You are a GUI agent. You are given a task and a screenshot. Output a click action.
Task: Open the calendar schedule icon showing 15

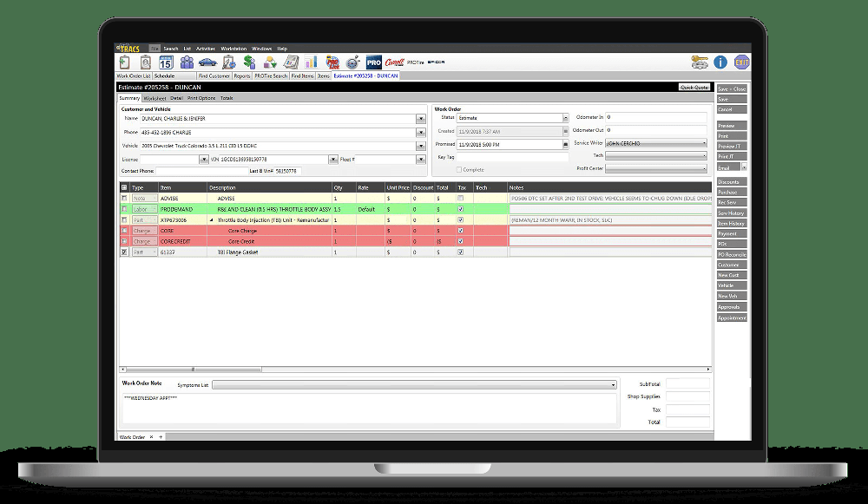pos(166,62)
